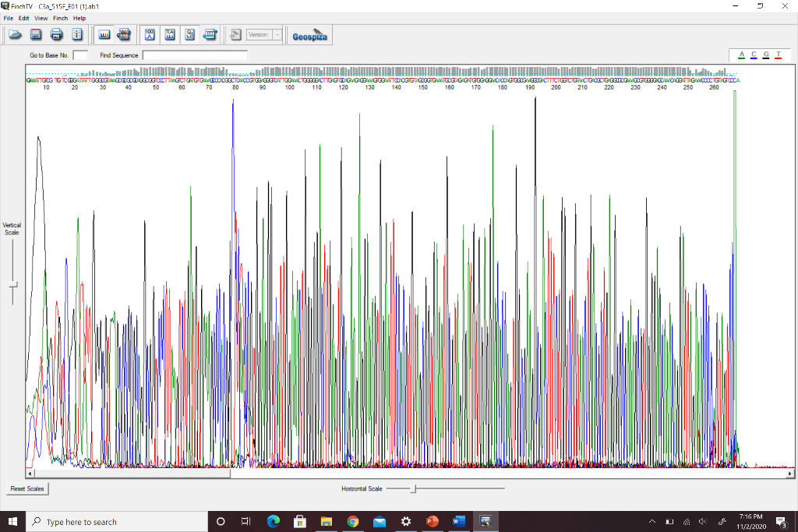
Task: Switch to wrapped multi-row chromatogram view icon
Action: click(x=123, y=34)
